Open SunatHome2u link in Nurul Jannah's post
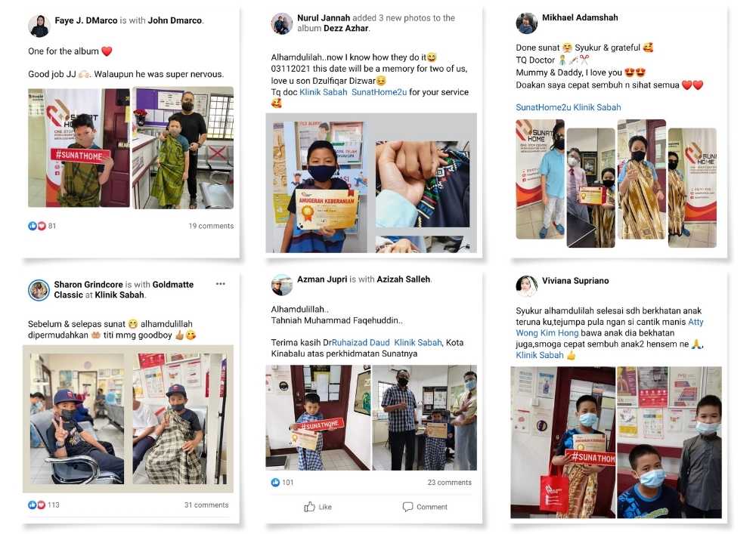The height and width of the screenshot is (534, 756). (379, 92)
